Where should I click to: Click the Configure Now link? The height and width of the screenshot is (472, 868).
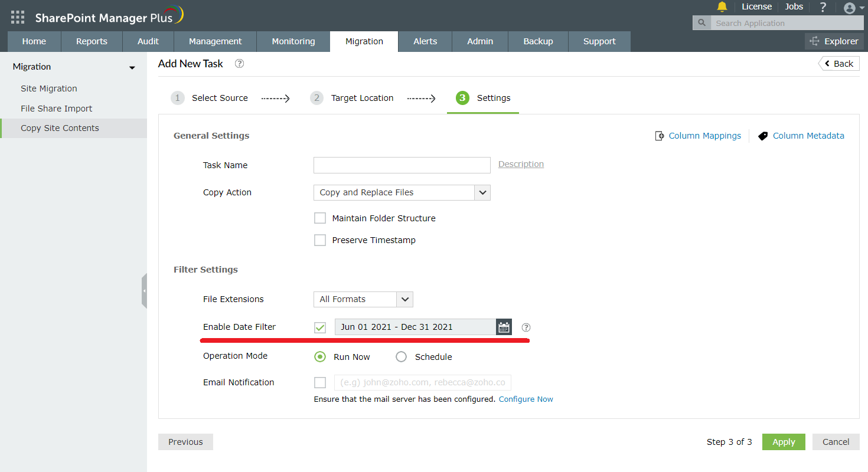[x=526, y=399]
